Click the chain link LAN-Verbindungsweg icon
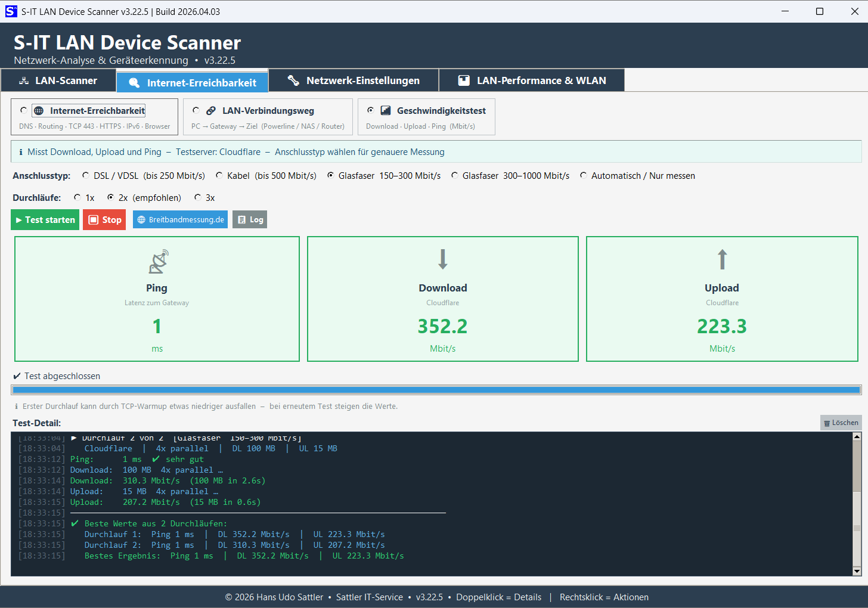The image size is (868, 608). click(x=211, y=111)
